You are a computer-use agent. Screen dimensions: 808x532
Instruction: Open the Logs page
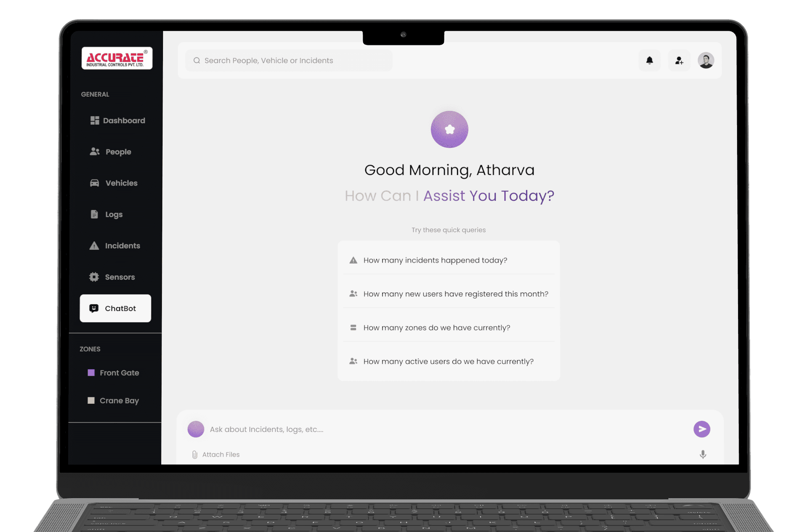pyautogui.click(x=106, y=214)
